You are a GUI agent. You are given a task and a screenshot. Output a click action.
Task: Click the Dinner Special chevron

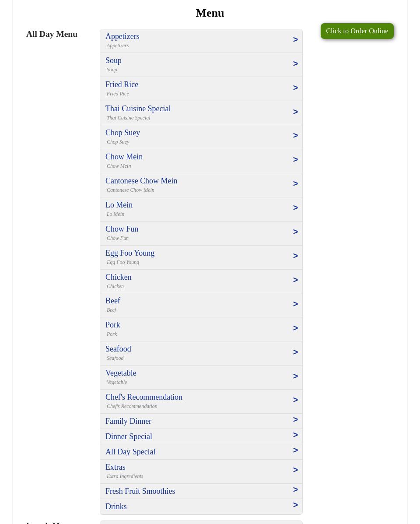click(x=295, y=435)
